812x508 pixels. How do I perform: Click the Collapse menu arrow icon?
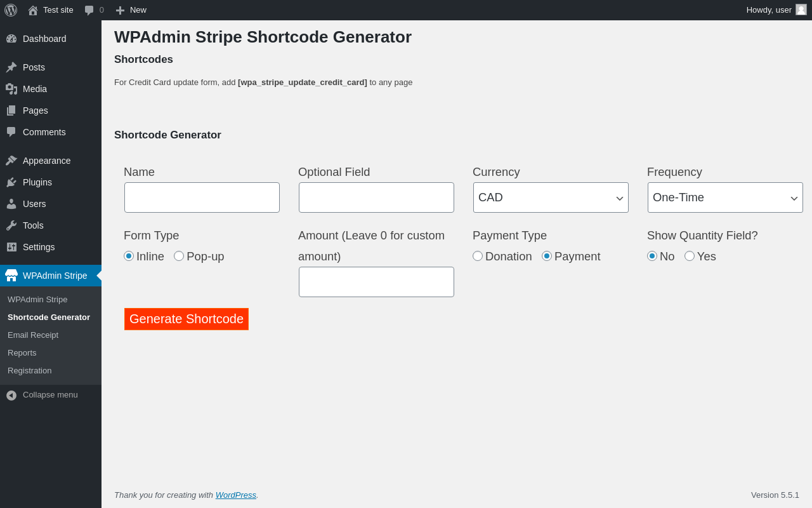point(11,395)
